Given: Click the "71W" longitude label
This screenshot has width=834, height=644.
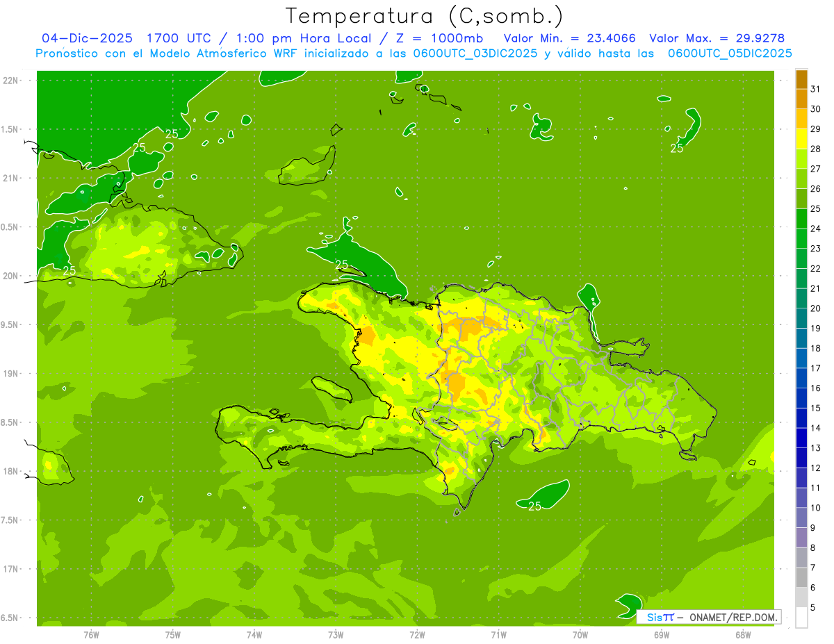Looking at the screenshot, I should tap(498, 634).
